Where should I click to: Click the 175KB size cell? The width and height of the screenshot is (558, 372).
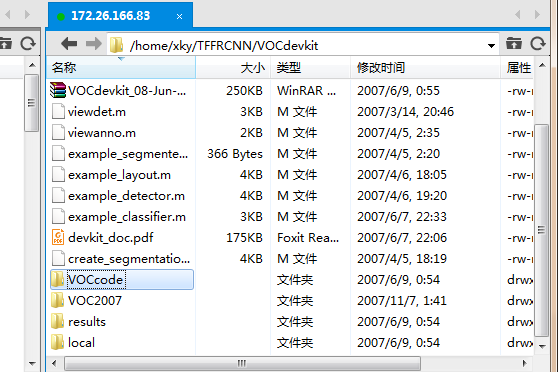pyautogui.click(x=244, y=238)
